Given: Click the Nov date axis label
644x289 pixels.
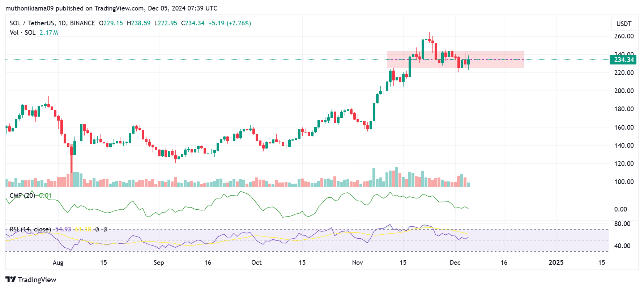Looking at the screenshot, I should pyautogui.click(x=357, y=263).
